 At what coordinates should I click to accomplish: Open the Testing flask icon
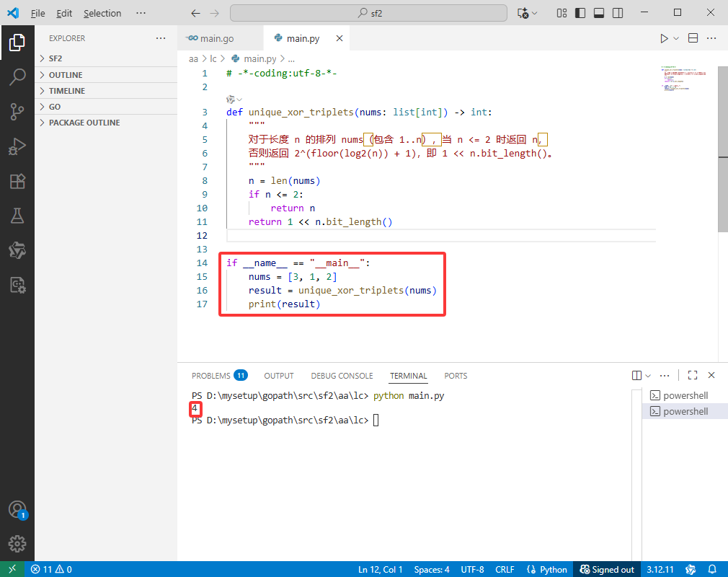click(17, 216)
